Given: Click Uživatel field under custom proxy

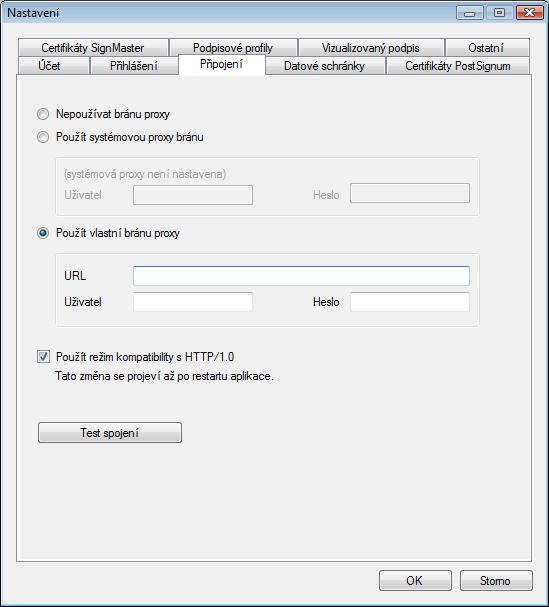Looking at the screenshot, I should (x=193, y=302).
